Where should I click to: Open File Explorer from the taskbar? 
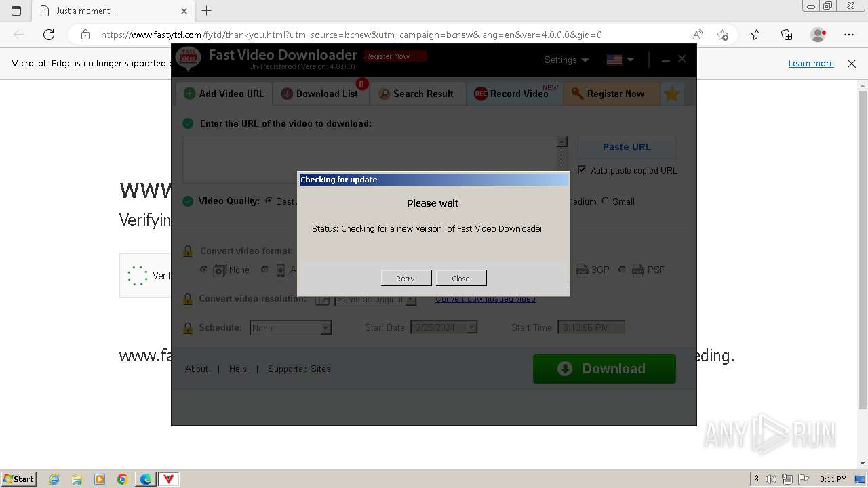tap(77, 479)
